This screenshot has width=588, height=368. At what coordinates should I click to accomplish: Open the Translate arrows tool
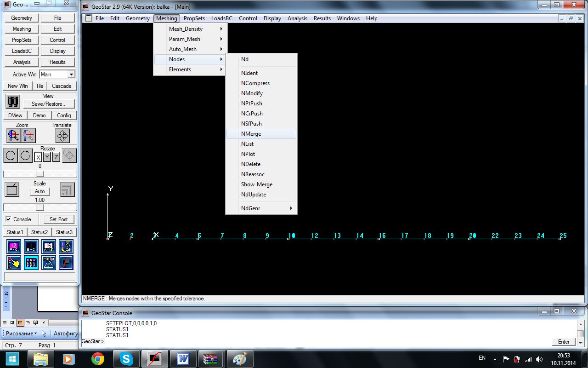click(x=62, y=136)
